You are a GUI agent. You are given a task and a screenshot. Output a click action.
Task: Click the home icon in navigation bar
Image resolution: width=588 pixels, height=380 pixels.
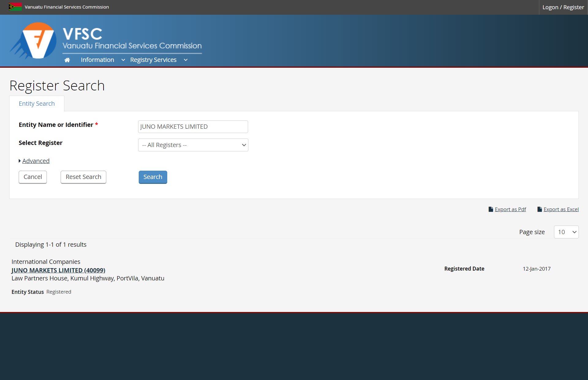[x=67, y=60]
